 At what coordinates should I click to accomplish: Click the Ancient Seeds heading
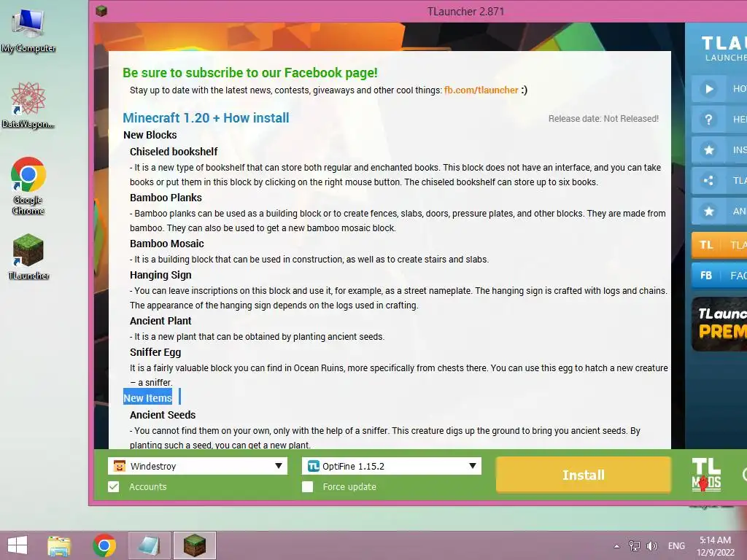pos(163,415)
